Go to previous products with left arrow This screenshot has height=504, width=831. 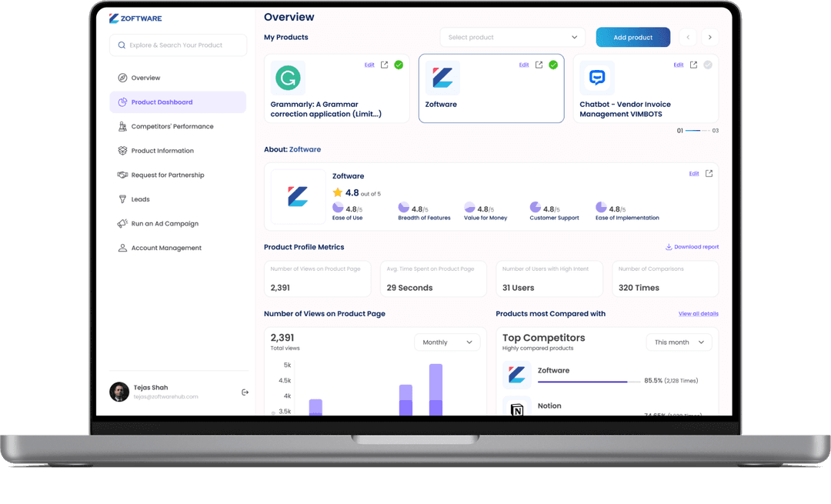[688, 37]
